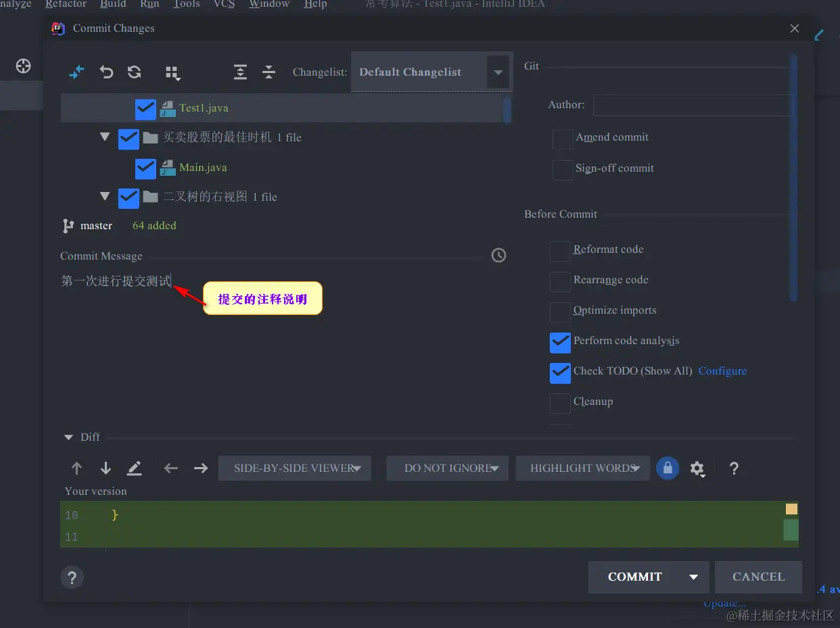Click the right options panel scrollbar
840x628 pixels.
pos(794,178)
